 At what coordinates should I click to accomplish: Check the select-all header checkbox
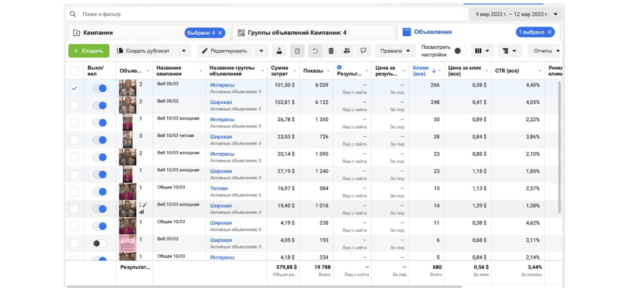(74, 70)
